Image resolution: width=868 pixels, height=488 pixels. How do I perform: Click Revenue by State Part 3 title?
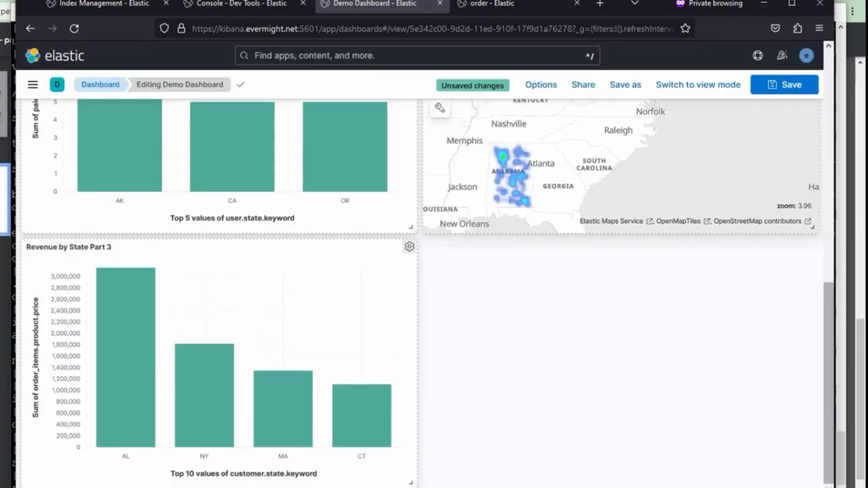(x=69, y=247)
